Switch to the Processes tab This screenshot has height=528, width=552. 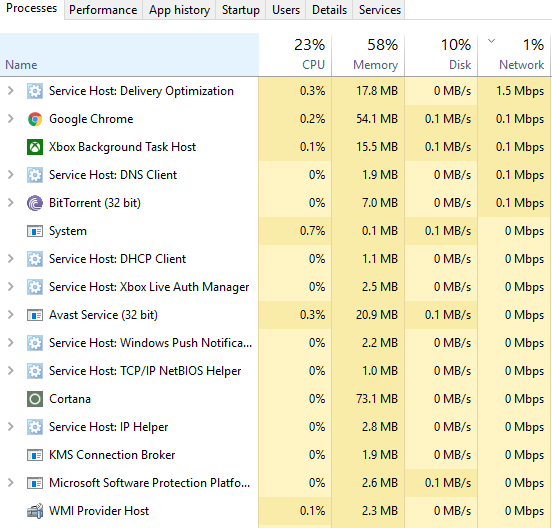32,8
